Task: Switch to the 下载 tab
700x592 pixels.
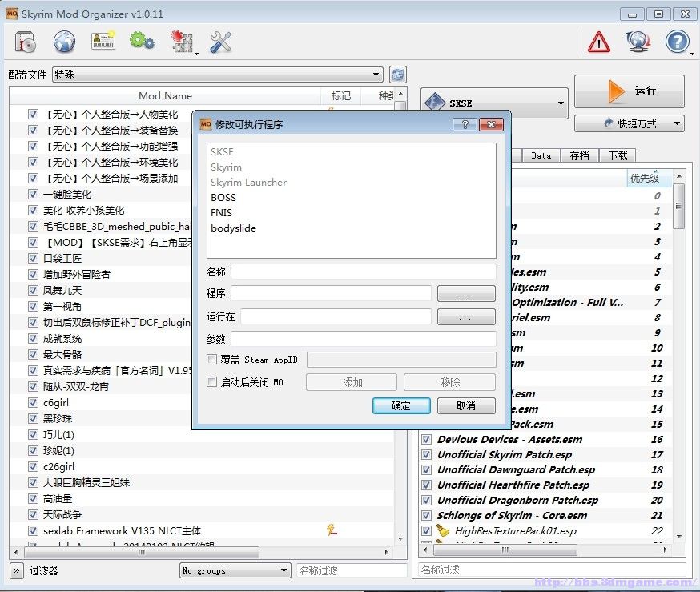Action: pos(618,155)
